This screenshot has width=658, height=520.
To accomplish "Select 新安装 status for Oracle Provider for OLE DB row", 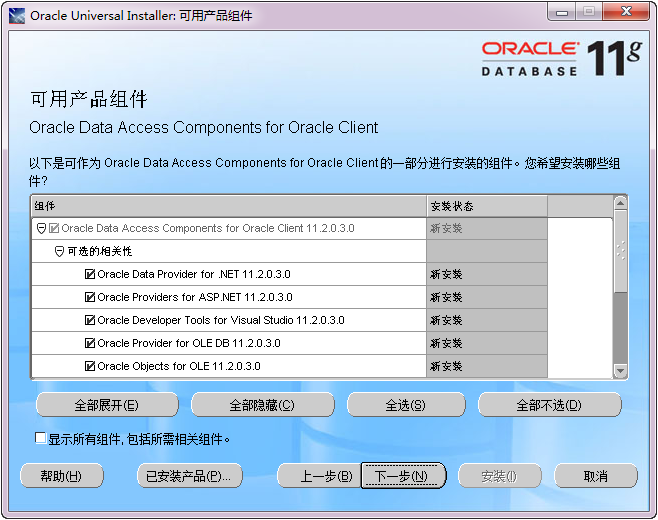I will [487, 343].
